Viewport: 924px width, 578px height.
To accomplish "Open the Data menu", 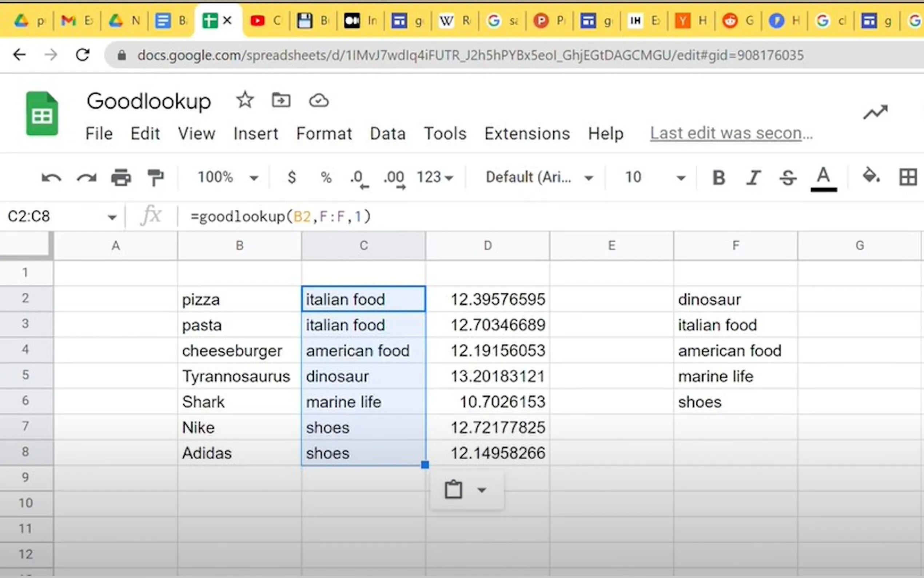I will pyautogui.click(x=387, y=134).
